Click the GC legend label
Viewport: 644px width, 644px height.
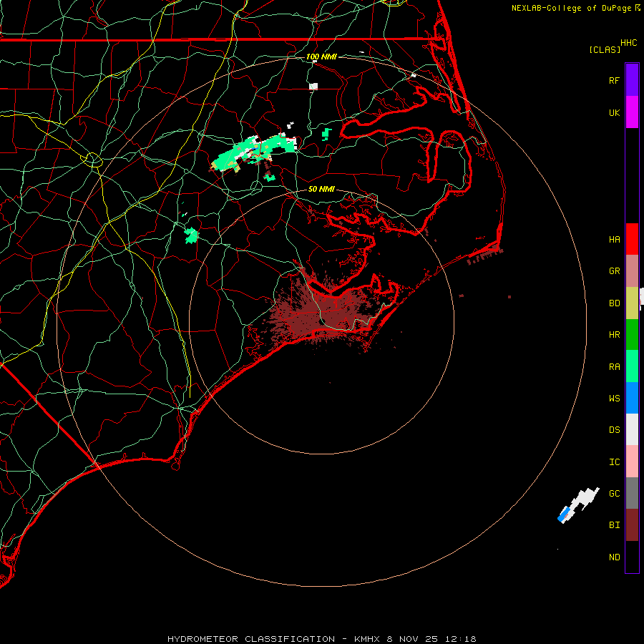point(614,493)
